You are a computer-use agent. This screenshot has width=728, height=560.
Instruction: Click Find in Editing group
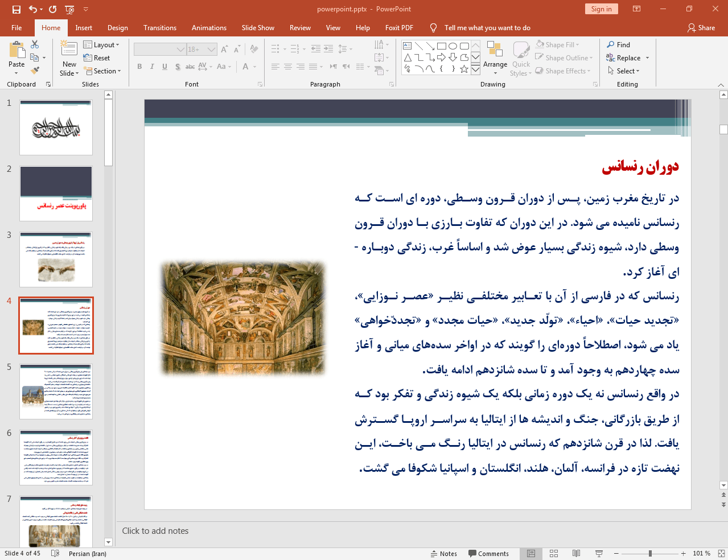(619, 44)
